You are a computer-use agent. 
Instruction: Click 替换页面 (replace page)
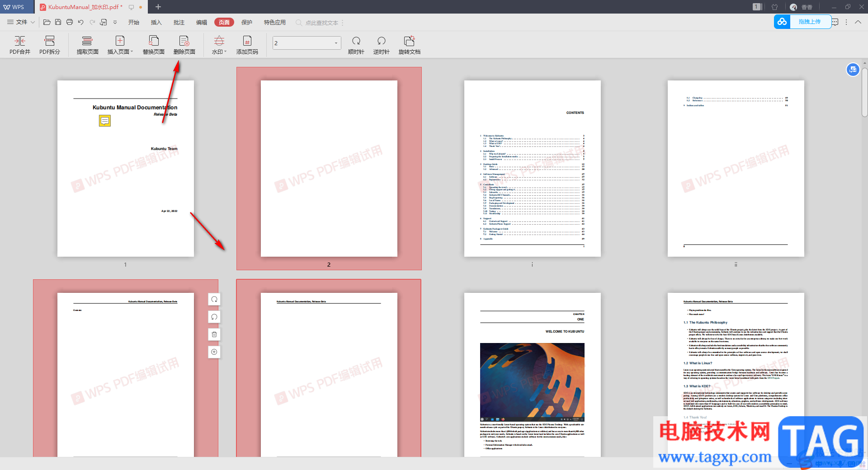[x=154, y=45]
